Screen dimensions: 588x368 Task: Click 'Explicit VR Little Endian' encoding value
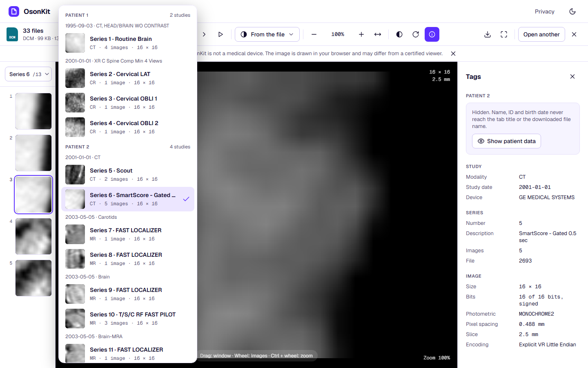click(x=548, y=345)
